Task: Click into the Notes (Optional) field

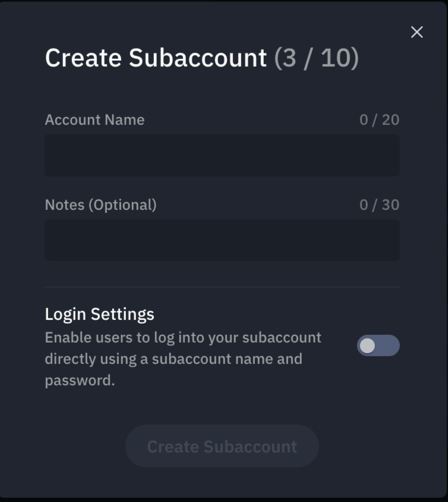Action: click(222, 240)
